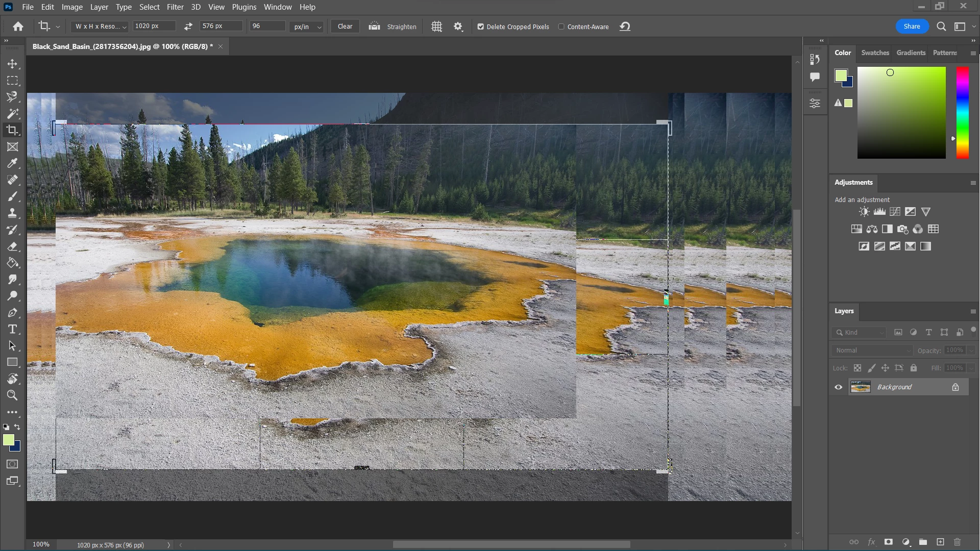Open the W x H x Resolution preset dropdown
This screenshot has width=980, height=551.
(x=100, y=27)
